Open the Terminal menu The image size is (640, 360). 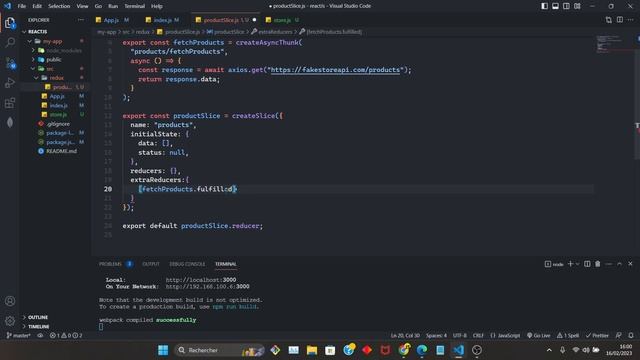134,6
